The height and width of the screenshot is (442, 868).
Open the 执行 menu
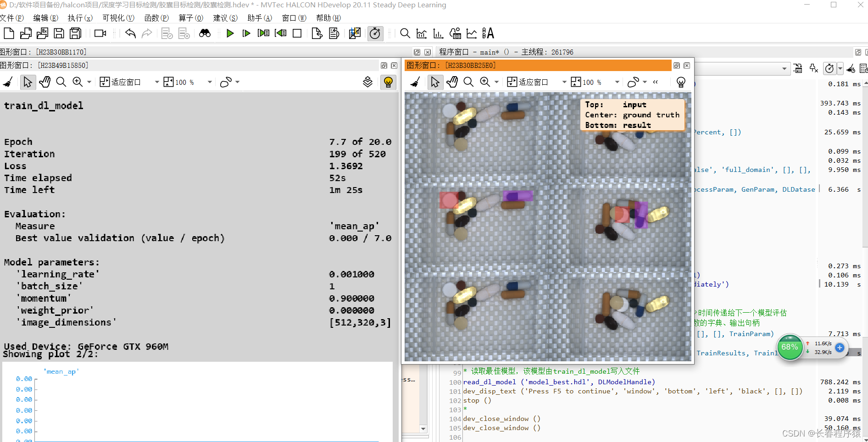(80, 18)
